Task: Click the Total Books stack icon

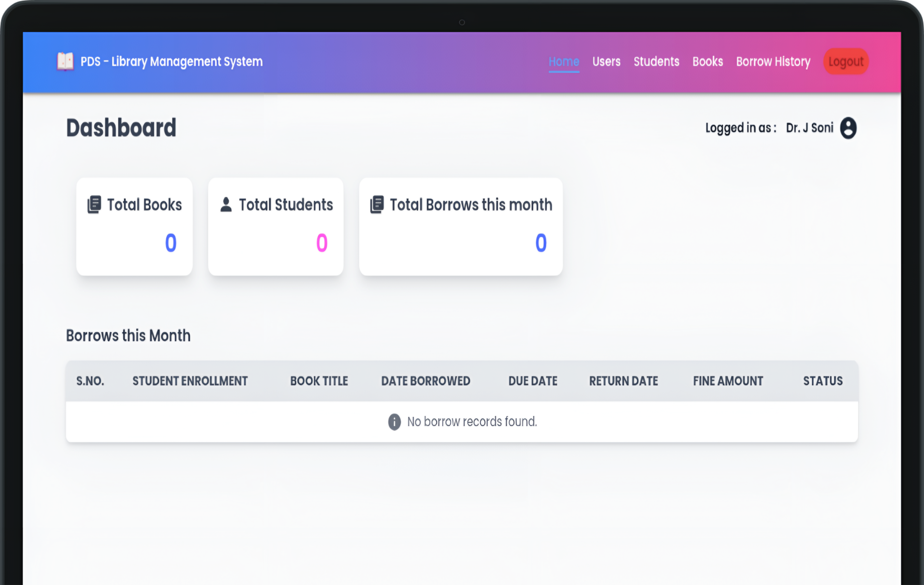Action: (x=94, y=204)
